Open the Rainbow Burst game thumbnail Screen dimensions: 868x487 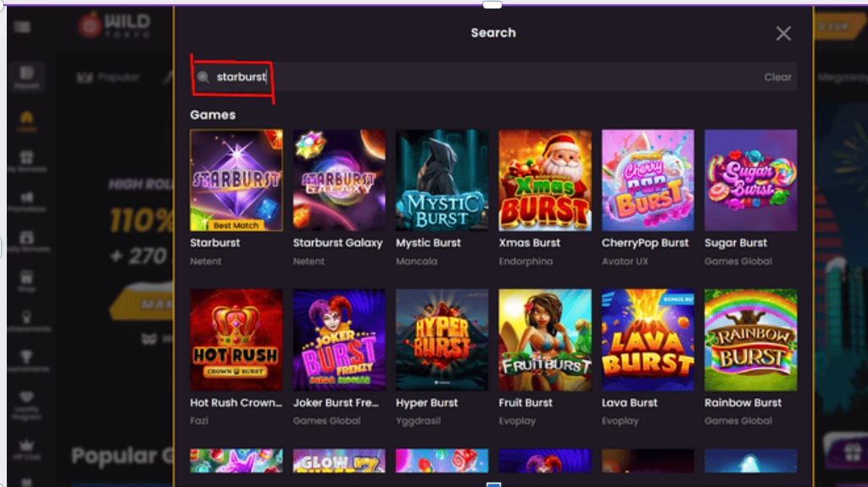pos(751,340)
